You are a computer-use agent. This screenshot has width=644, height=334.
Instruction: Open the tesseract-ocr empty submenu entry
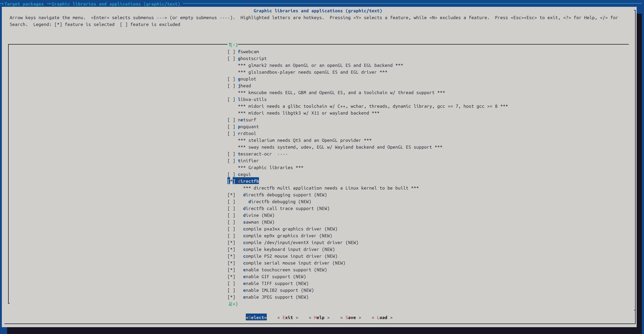tap(254, 154)
